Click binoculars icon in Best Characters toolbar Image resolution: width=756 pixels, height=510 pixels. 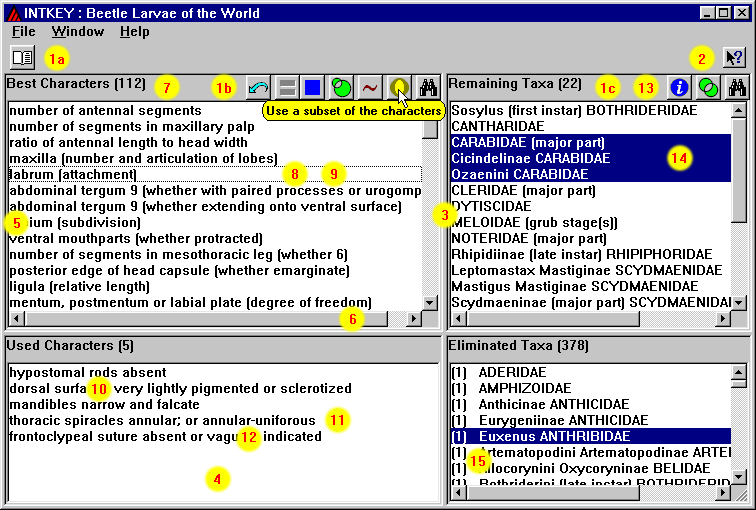pos(428,88)
